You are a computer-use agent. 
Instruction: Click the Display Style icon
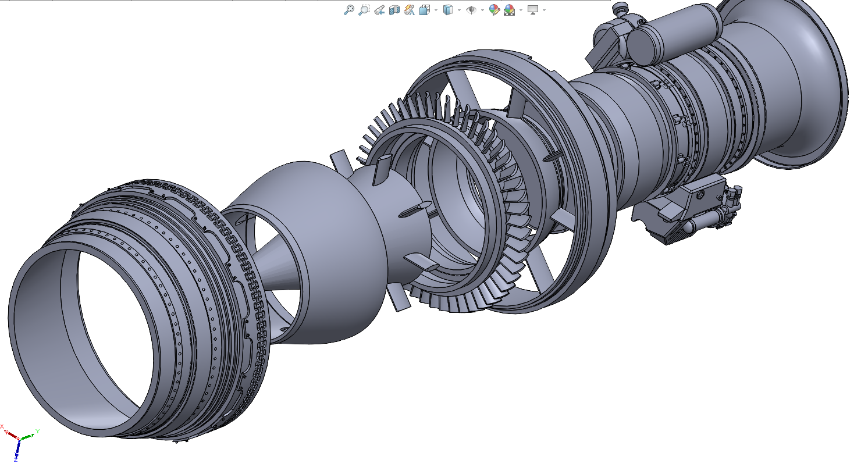tap(448, 10)
